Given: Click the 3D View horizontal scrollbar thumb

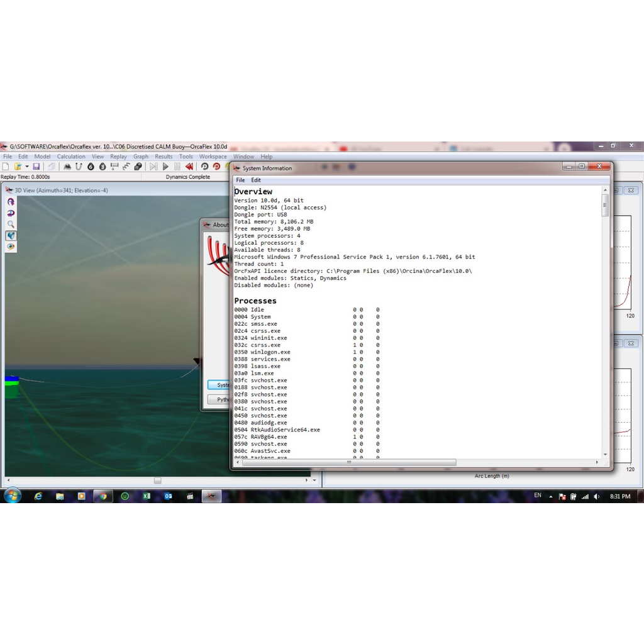Looking at the screenshot, I should [157, 480].
